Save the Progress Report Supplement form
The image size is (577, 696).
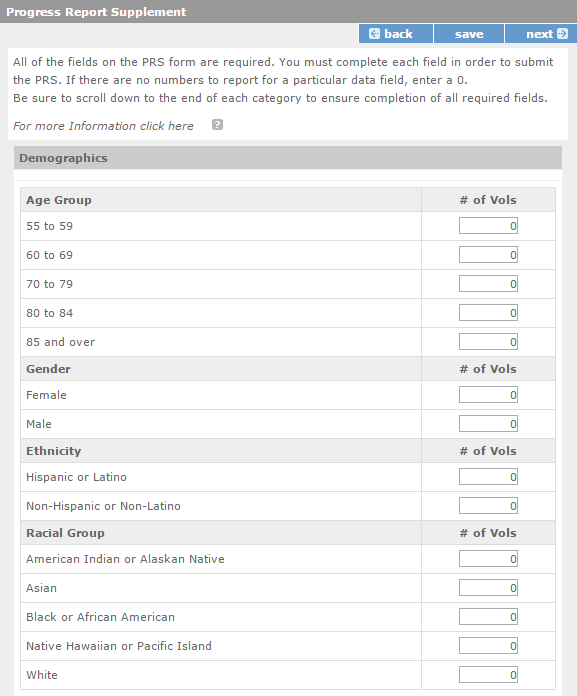point(469,34)
